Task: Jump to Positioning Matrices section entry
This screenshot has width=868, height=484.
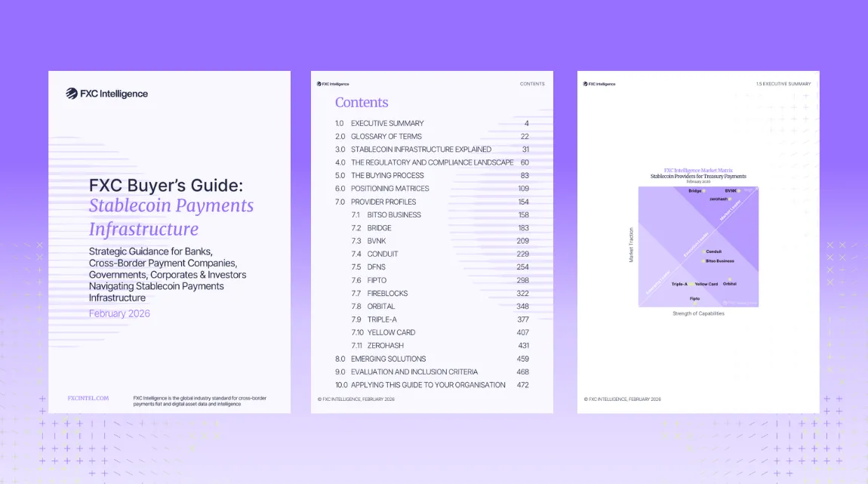Action: tap(389, 189)
